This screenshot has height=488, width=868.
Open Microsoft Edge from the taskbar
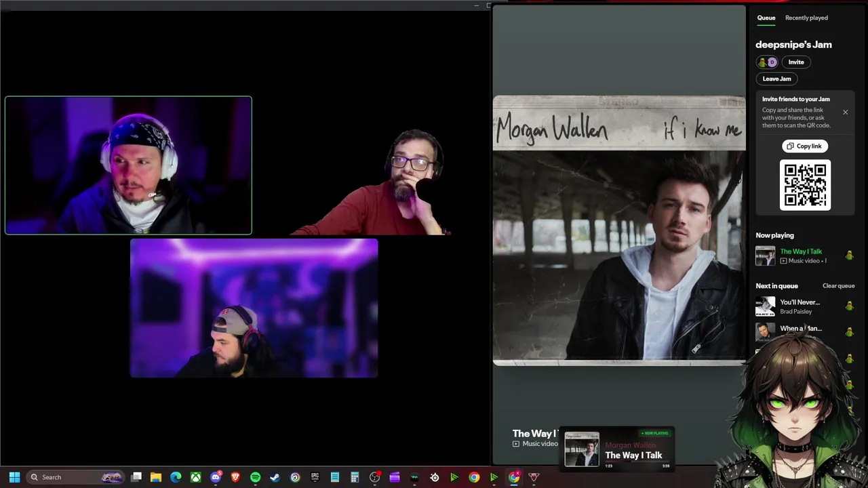[x=176, y=477]
